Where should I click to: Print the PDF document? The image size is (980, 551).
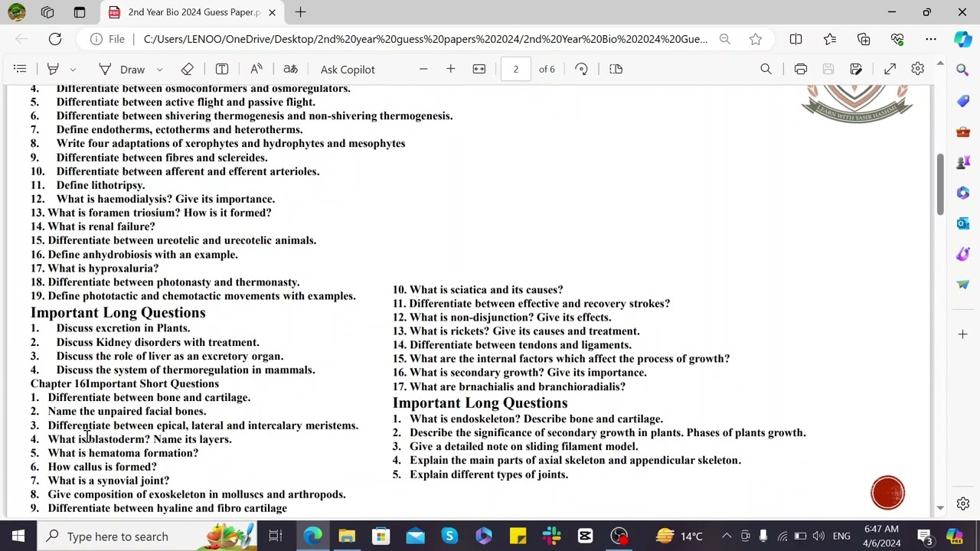click(800, 69)
